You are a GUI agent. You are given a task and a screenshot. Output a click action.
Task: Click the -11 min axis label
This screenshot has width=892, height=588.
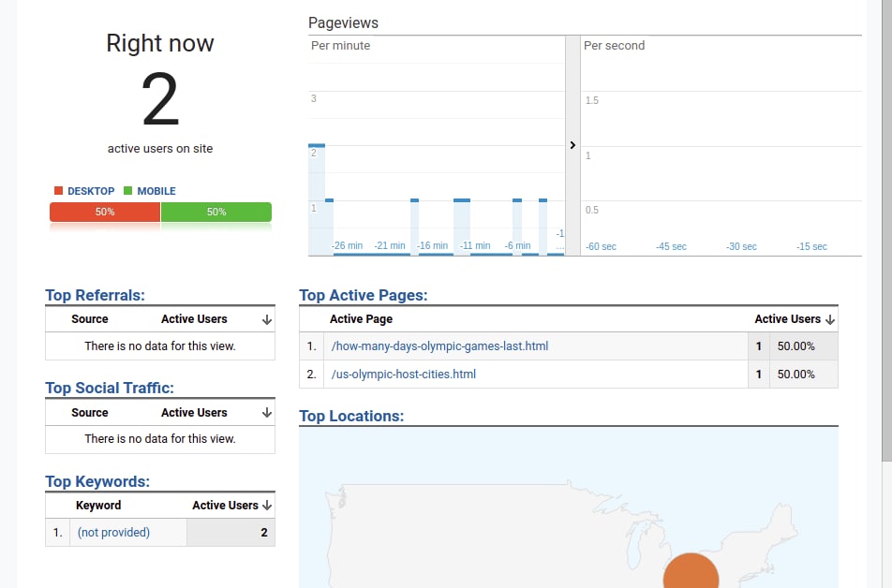tap(475, 245)
